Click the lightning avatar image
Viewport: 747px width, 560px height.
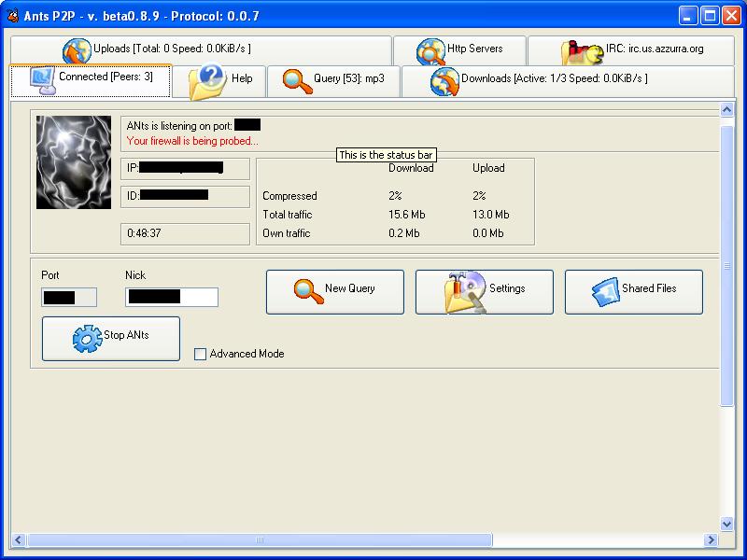[x=74, y=162]
